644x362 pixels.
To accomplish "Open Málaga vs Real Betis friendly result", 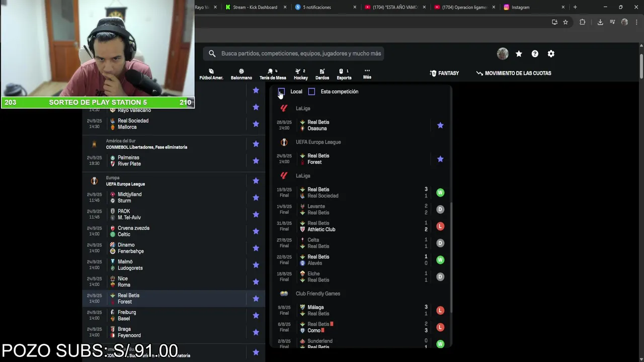I will (x=360, y=310).
